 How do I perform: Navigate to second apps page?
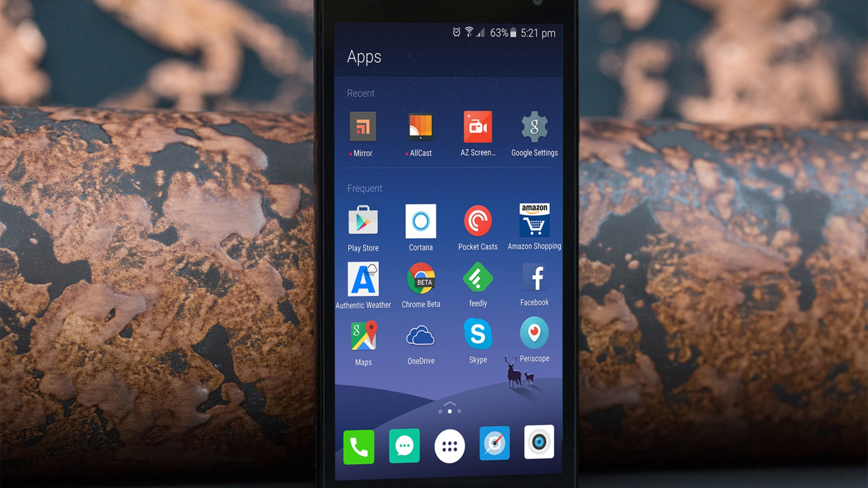point(458,412)
